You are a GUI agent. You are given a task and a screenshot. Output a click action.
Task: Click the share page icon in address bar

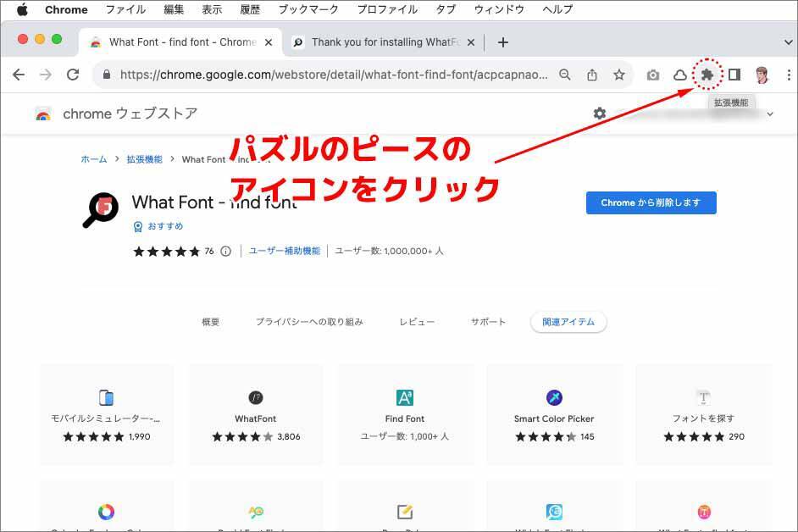592,75
